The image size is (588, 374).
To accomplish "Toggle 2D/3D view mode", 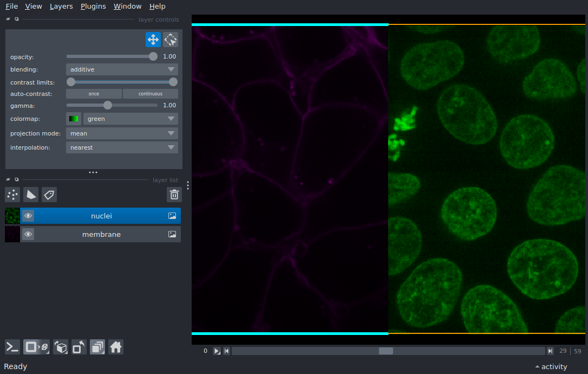I will point(36,347).
